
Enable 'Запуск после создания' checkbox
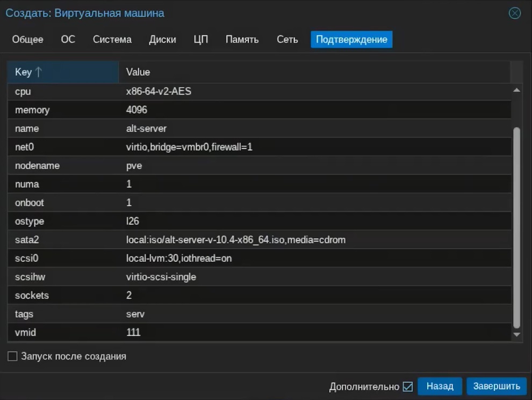coord(12,356)
